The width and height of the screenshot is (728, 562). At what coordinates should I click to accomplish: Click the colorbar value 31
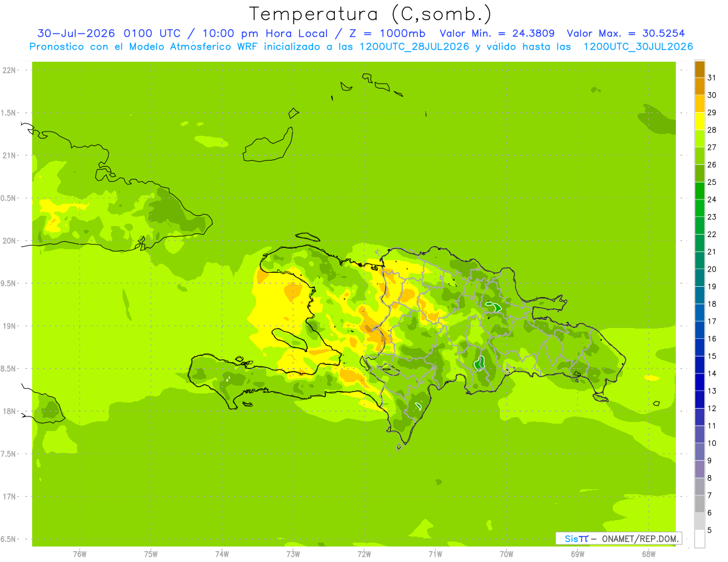tap(712, 78)
